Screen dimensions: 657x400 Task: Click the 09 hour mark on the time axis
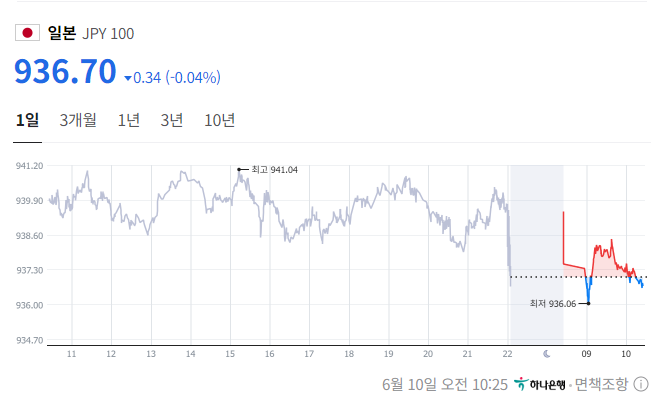point(587,354)
